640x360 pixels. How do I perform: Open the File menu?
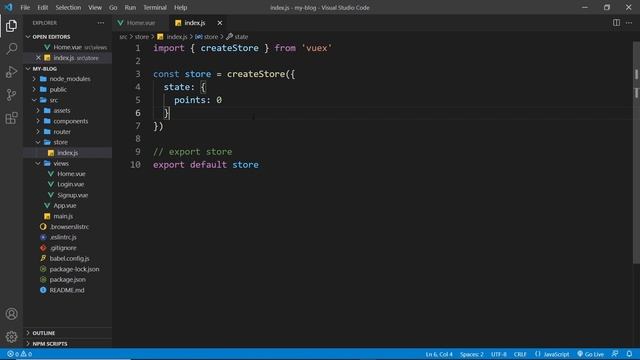pyautogui.click(x=25, y=7)
